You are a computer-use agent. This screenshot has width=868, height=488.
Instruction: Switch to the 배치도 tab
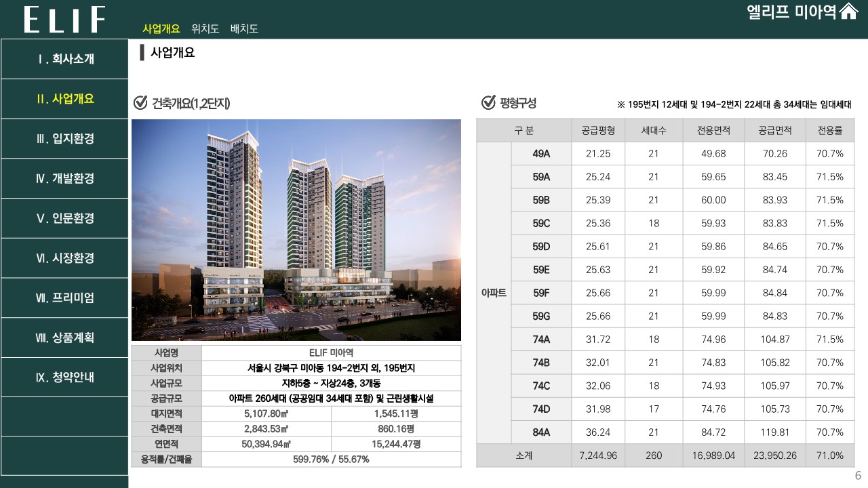(x=244, y=28)
